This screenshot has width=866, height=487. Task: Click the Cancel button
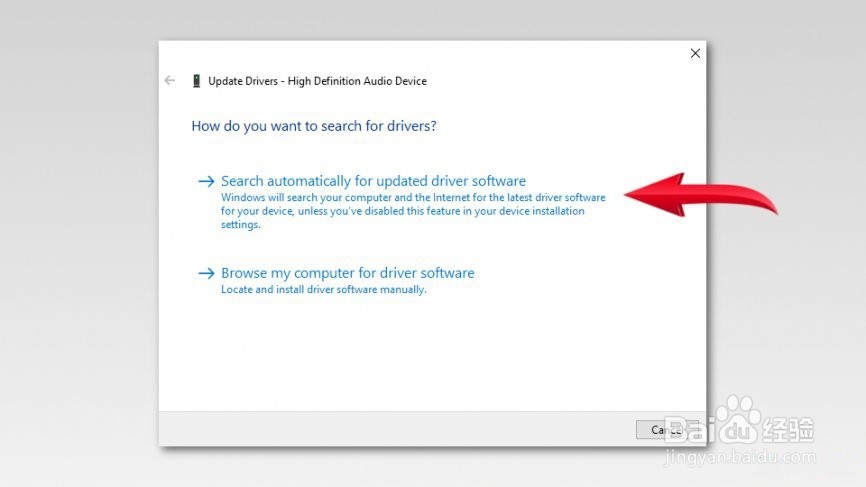click(667, 430)
